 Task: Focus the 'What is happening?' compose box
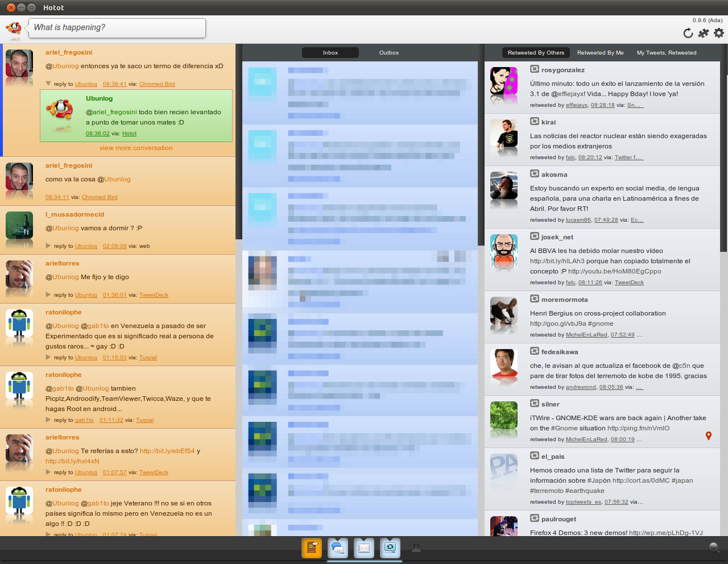pyautogui.click(x=118, y=28)
